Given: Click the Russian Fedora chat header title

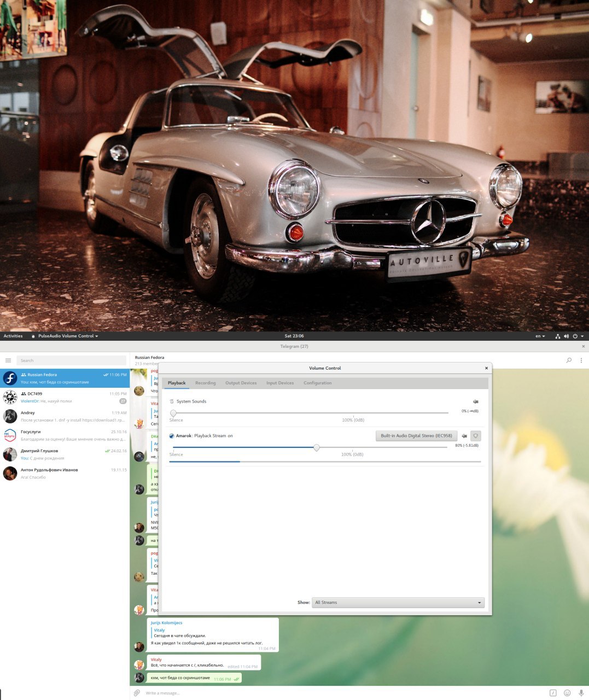Looking at the screenshot, I should pyautogui.click(x=149, y=358).
